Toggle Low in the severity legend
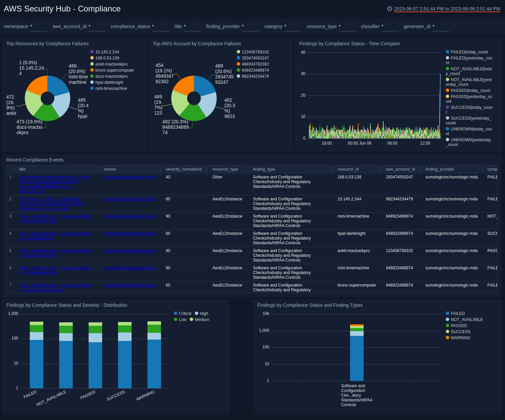 coord(180,320)
